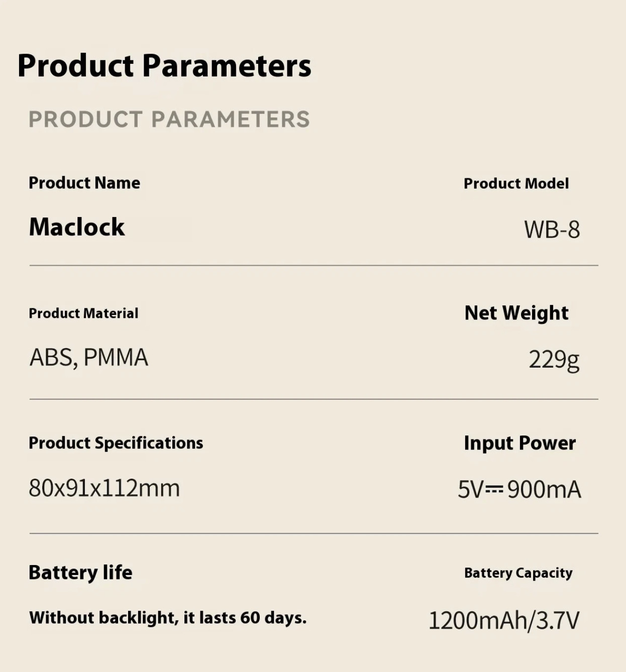This screenshot has width=626, height=672.
Task: Click the "Without backlight, it lasts 60 days." text
Action: tap(168, 618)
